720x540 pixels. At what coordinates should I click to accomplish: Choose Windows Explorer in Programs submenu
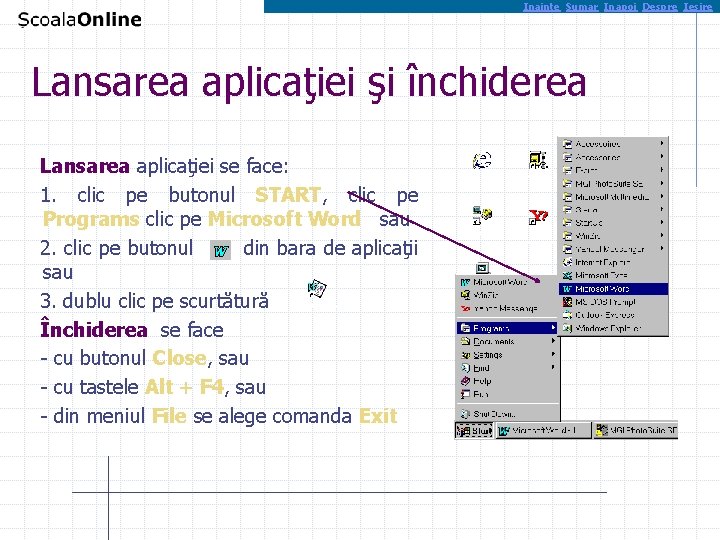[613, 328]
